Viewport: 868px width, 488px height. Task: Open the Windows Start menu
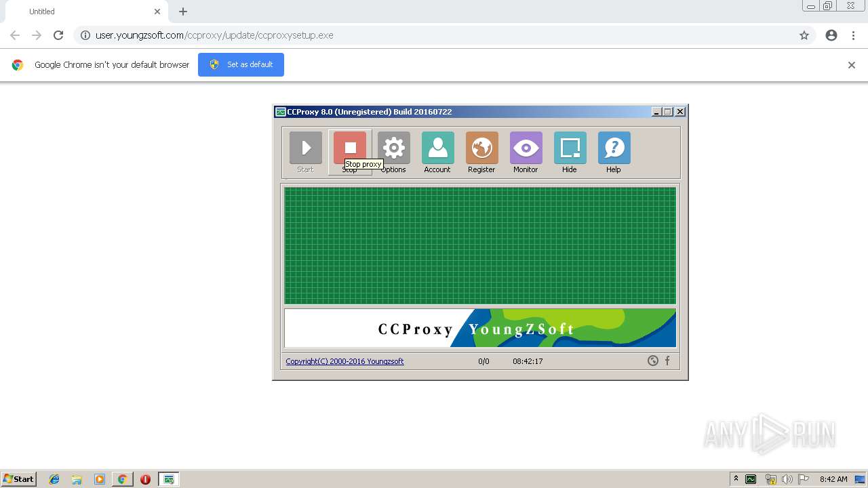click(x=18, y=479)
